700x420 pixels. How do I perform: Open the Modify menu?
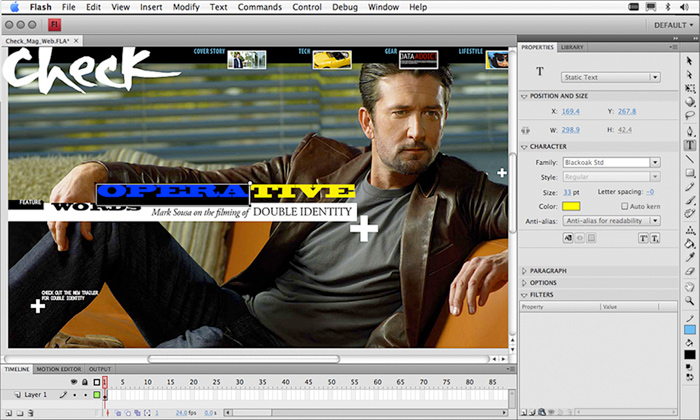click(x=186, y=7)
